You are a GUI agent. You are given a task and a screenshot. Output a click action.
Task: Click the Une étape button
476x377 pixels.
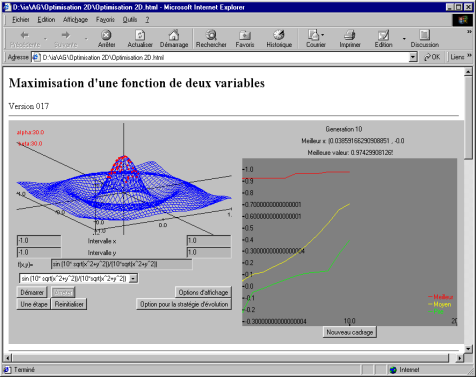pos(34,304)
